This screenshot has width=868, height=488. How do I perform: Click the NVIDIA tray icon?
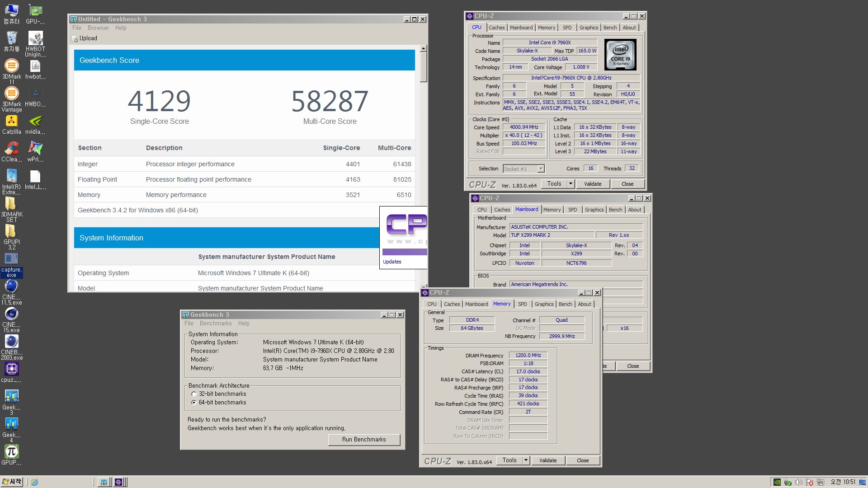(x=777, y=483)
